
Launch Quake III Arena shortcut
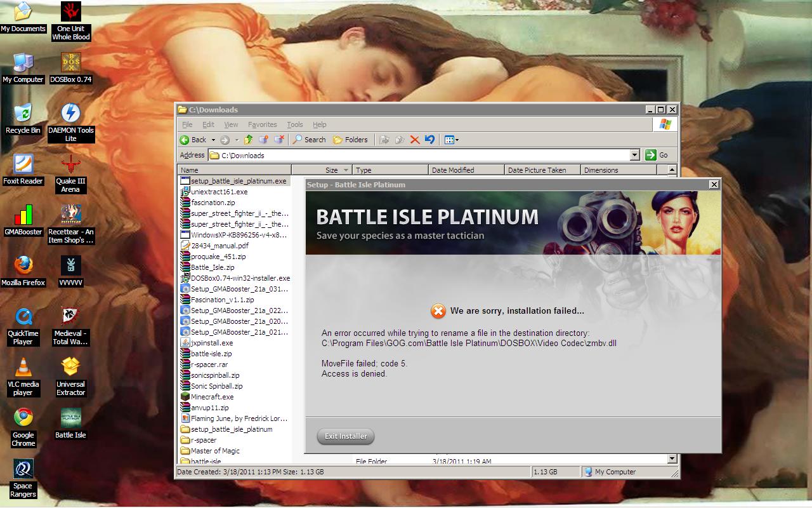tap(70, 173)
